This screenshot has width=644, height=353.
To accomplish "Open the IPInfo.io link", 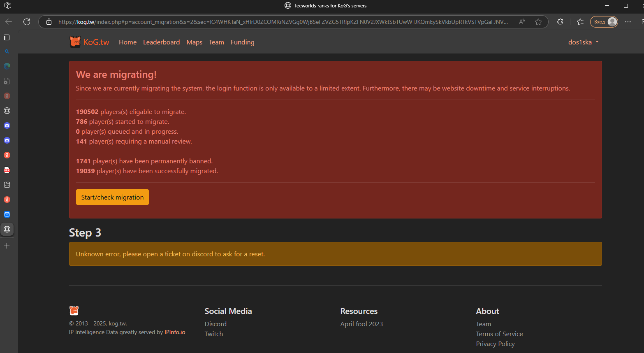I will pyautogui.click(x=175, y=332).
